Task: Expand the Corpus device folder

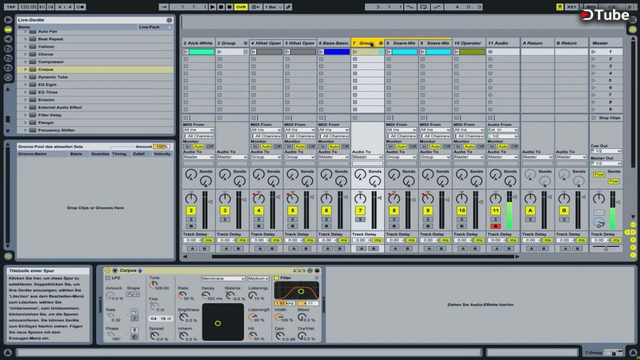Action: coord(25,69)
